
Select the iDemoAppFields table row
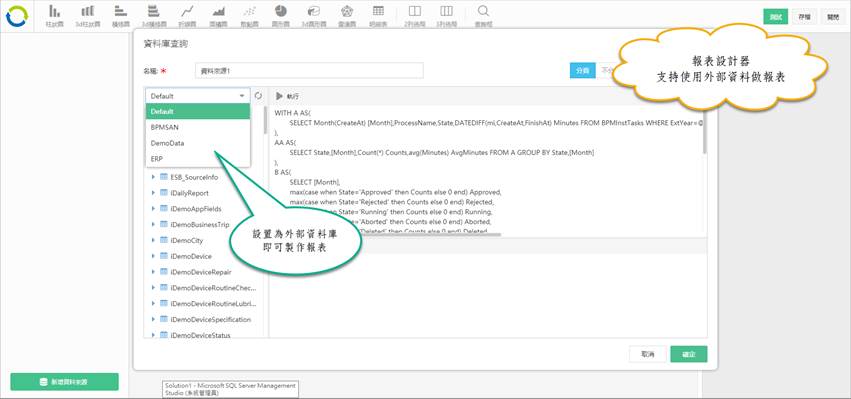click(195, 208)
